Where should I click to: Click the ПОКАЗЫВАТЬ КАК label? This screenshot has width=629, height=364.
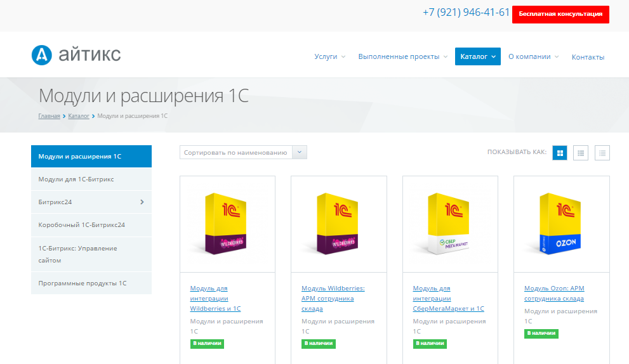(517, 152)
